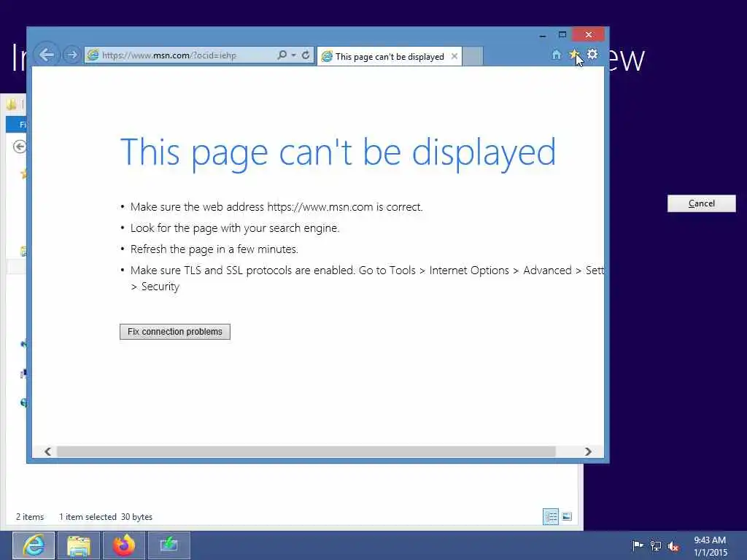This screenshot has width=747, height=560.
Task: Open Favorites with the star icon
Action: (x=574, y=55)
